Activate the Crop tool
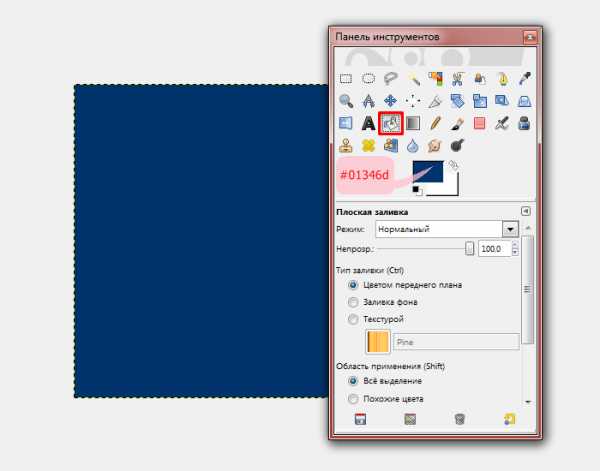This screenshot has width=600, height=471. pyautogui.click(x=435, y=101)
